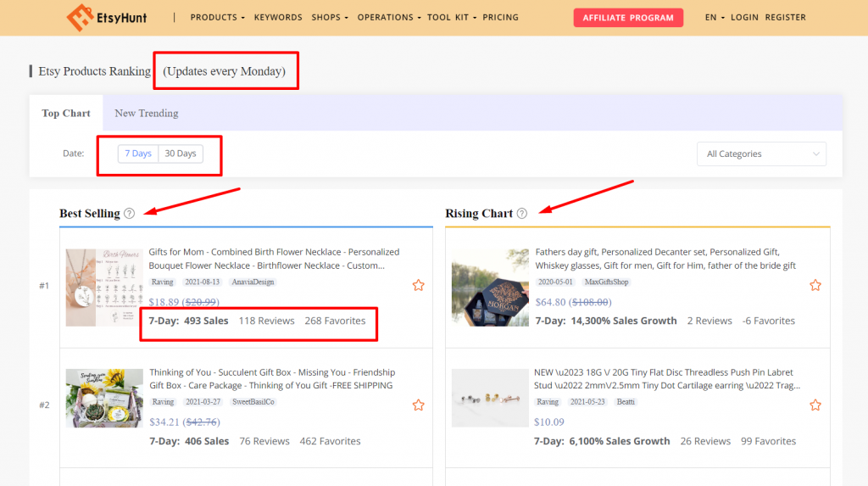This screenshot has width=868, height=486.
Task: Select the Top Chart tab
Action: [66, 113]
